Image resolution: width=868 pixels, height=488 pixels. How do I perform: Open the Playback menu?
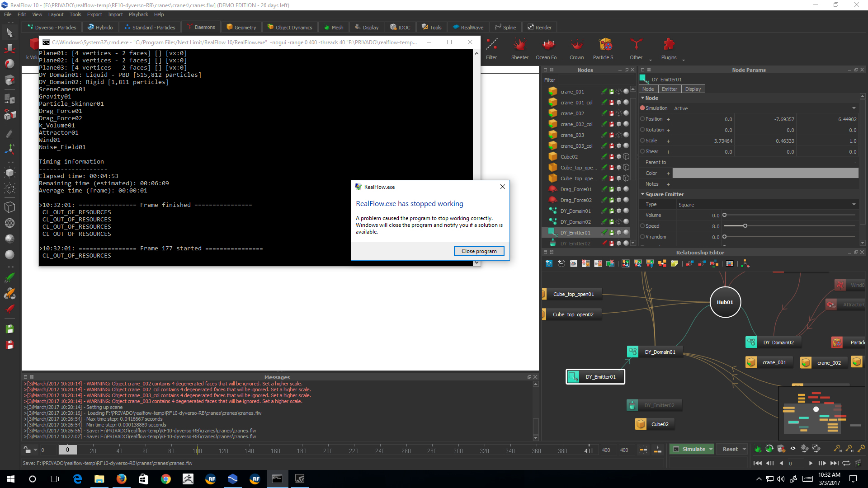tap(138, 14)
